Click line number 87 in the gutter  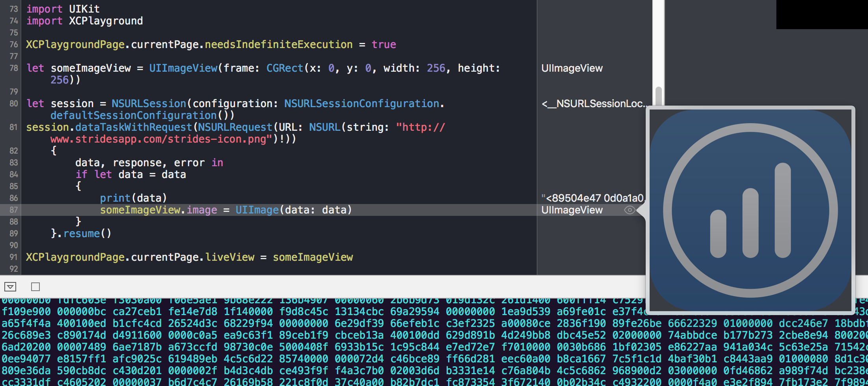tap(14, 210)
